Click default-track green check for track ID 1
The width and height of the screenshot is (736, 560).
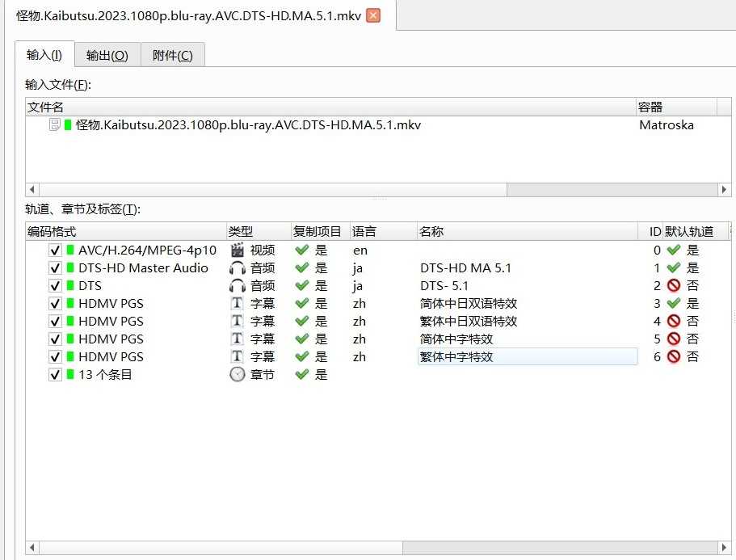point(674,268)
